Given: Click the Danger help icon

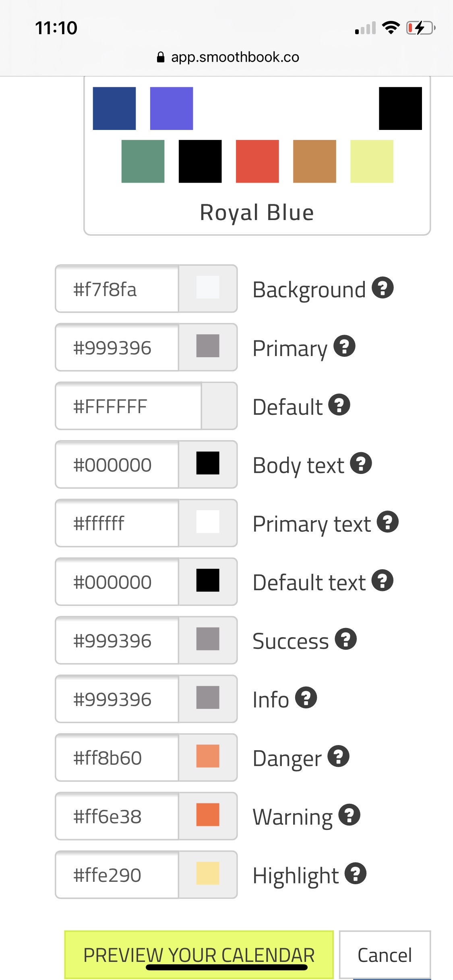Looking at the screenshot, I should (338, 756).
